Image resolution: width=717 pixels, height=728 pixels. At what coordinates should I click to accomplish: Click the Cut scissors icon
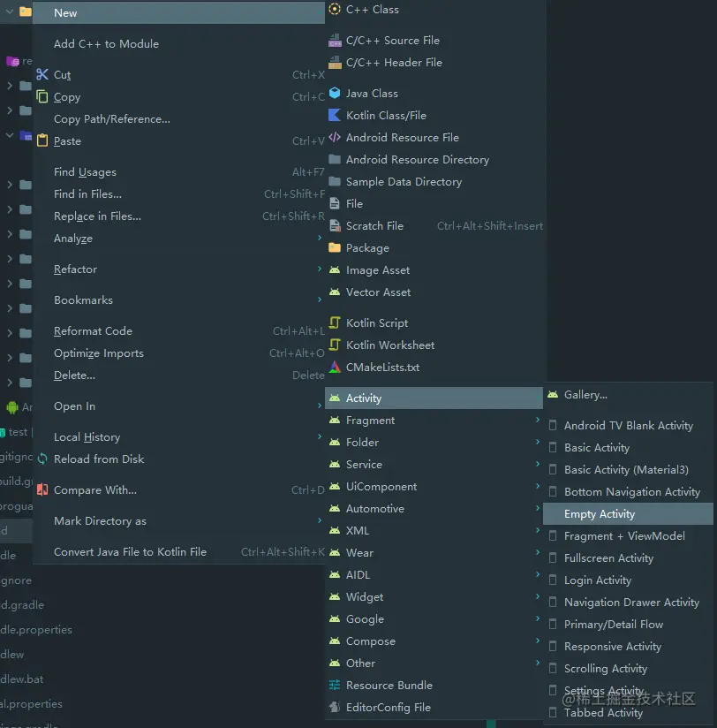(42, 74)
